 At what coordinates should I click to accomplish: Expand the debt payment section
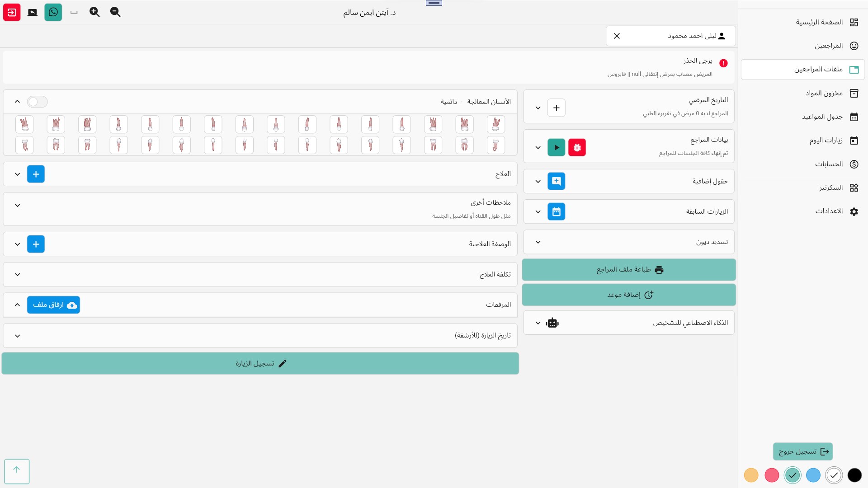pos(538,242)
